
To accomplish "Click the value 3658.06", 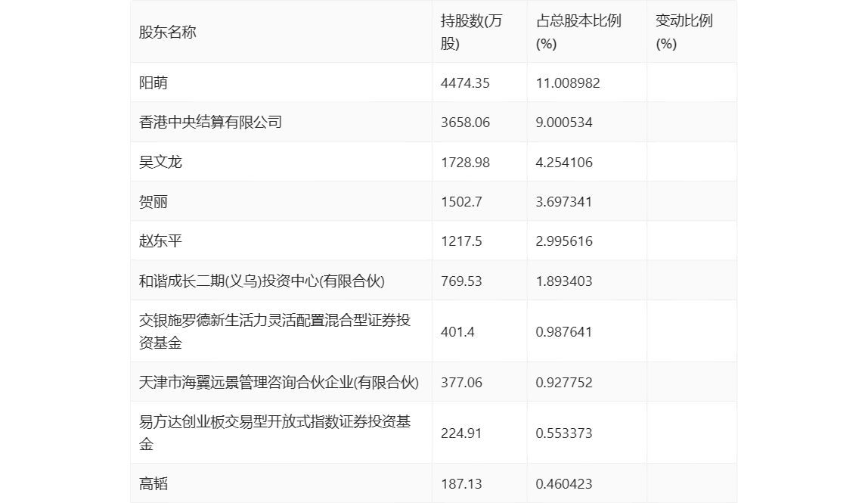I will [465, 122].
